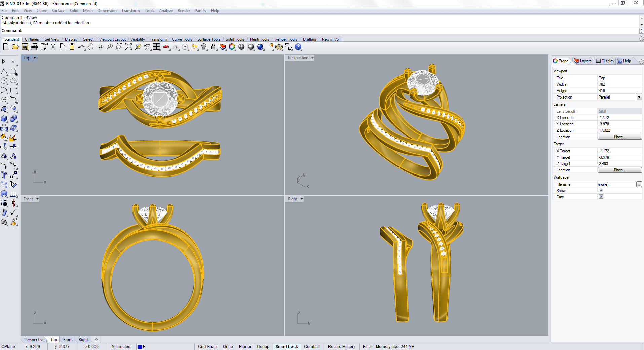Click the 4 Viewports layout icon
This screenshot has width=644, height=350.
157,47
